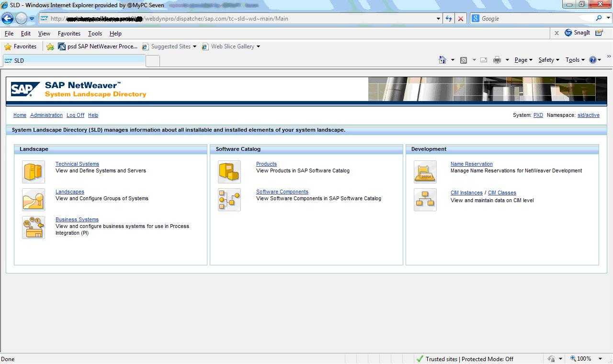Click the SAP logo in the header

tap(25, 89)
